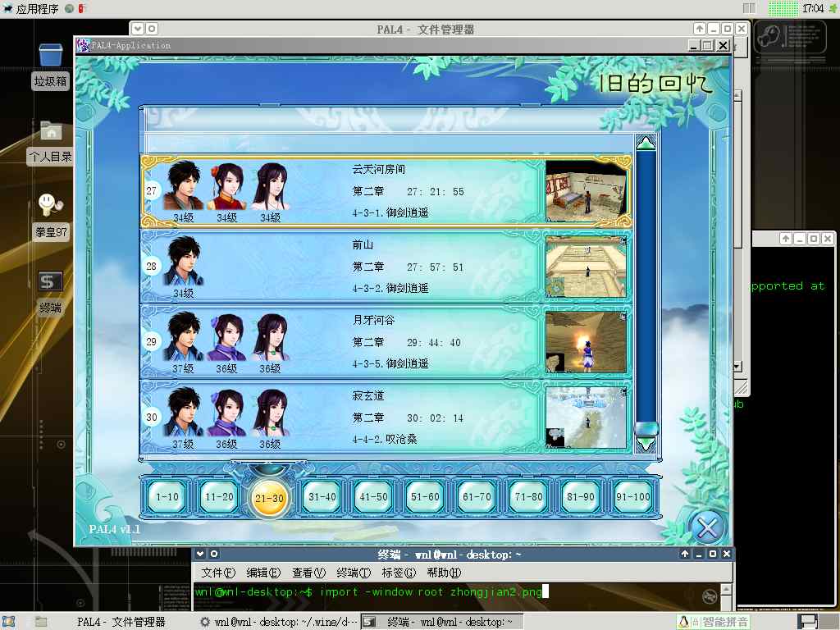Click the PAL4 application title bar icon
This screenshot has height=630, width=840.
pos(83,46)
